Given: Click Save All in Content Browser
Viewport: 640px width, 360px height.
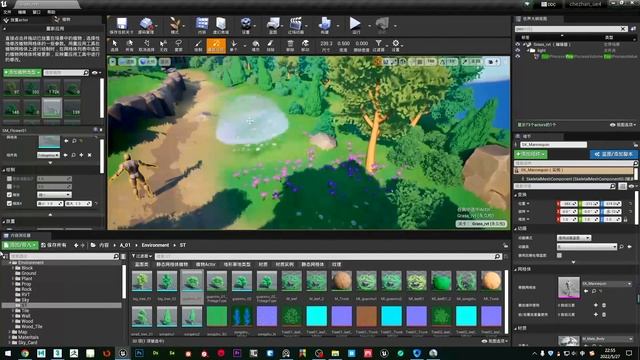Looking at the screenshot, I should (54, 245).
